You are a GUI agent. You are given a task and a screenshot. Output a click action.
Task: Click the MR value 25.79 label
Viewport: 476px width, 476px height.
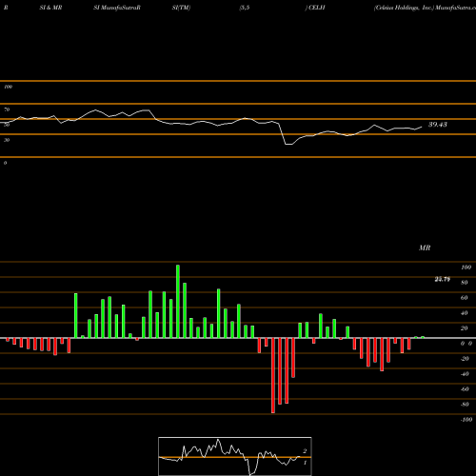(443, 279)
